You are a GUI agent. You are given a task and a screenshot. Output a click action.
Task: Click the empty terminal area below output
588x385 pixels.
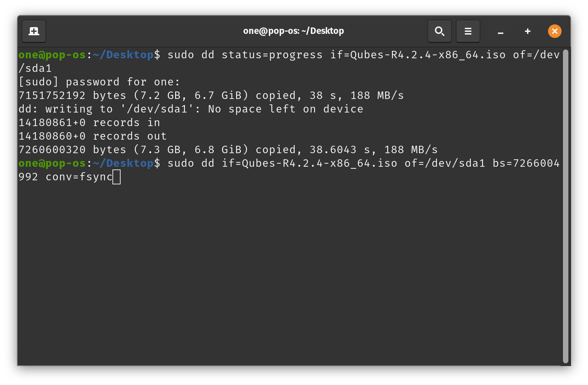(x=288, y=271)
